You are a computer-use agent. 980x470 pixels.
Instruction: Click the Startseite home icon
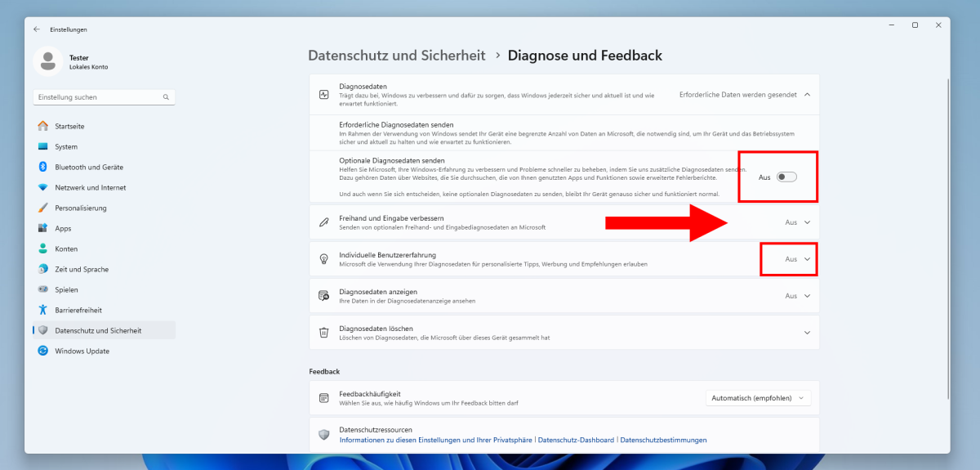[43, 127]
